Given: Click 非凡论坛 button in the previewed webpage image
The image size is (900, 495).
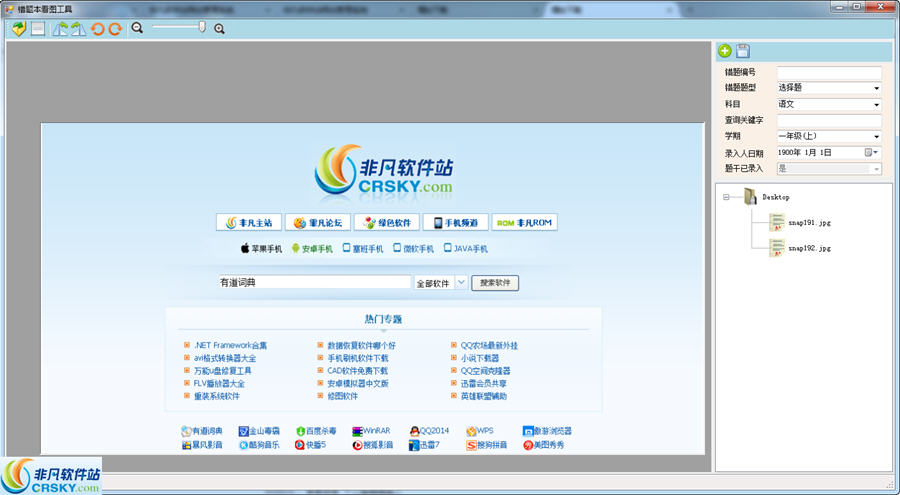Looking at the screenshot, I should 317,223.
